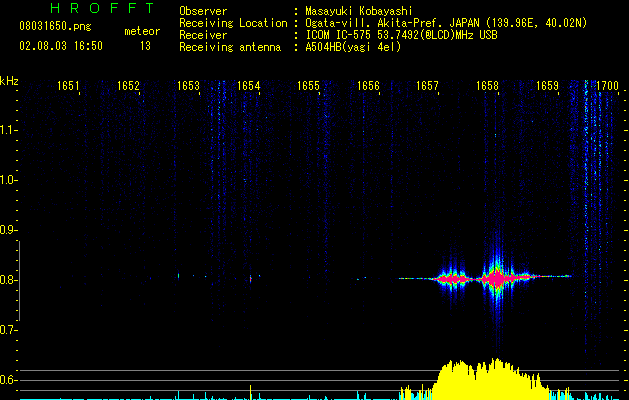Click the 1658 time marker
Image resolution: width=629 pixels, height=400 pixels.
click(x=487, y=87)
